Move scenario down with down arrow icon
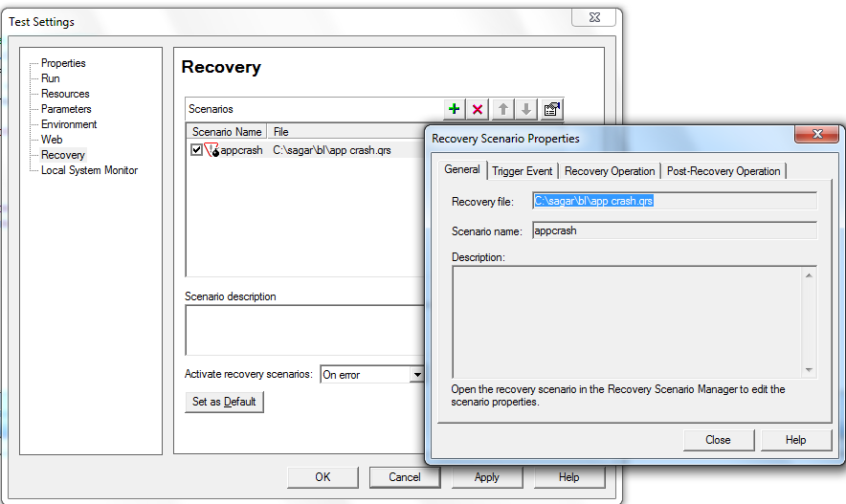The width and height of the screenshot is (846, 504). (x=526, y=109)
